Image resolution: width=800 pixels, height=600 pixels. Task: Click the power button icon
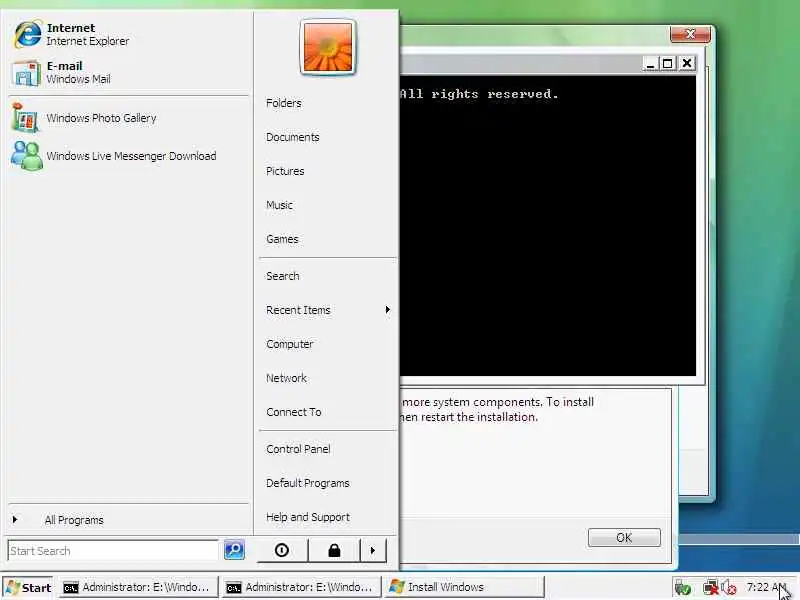point(282,550)
